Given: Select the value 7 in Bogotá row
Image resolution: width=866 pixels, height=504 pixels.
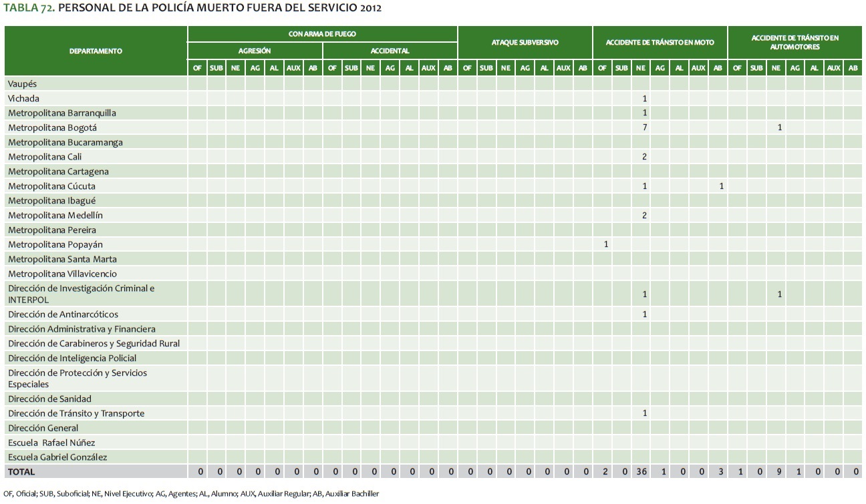Looking at the screenshot, I should [x=644, y=128].
